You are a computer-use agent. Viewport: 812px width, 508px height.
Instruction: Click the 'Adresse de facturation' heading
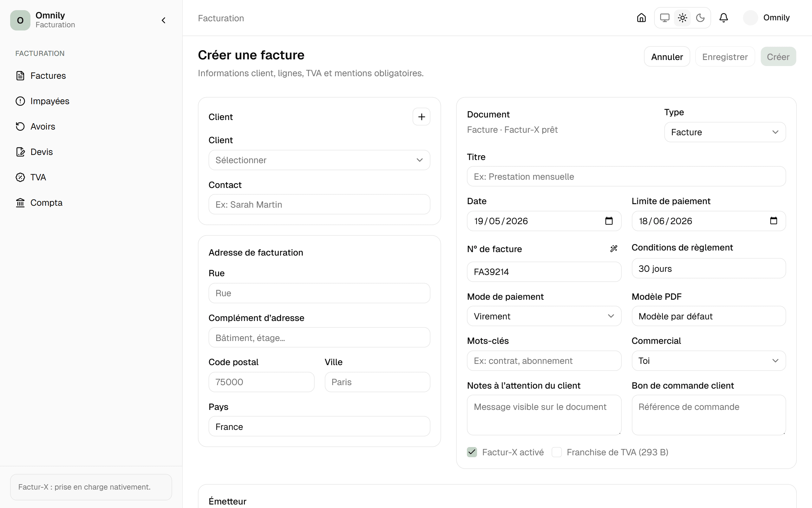[x=256, y=252]
